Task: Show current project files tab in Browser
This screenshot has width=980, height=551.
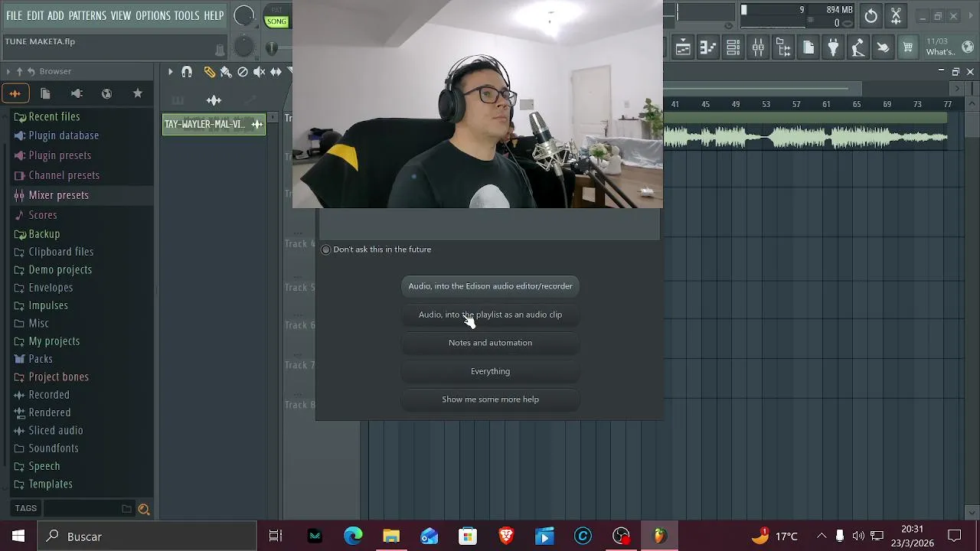Action: pos(45,93)
